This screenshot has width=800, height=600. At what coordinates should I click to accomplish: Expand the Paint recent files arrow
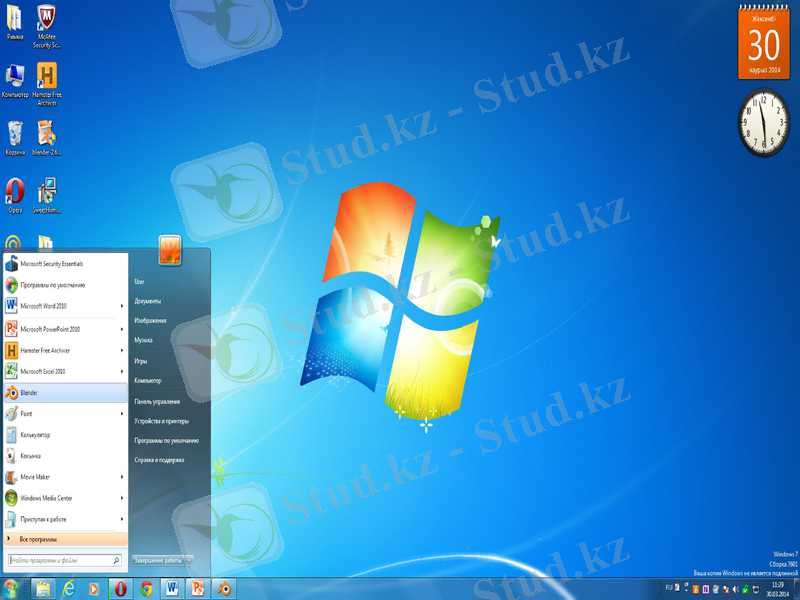[x=122, y=413]
